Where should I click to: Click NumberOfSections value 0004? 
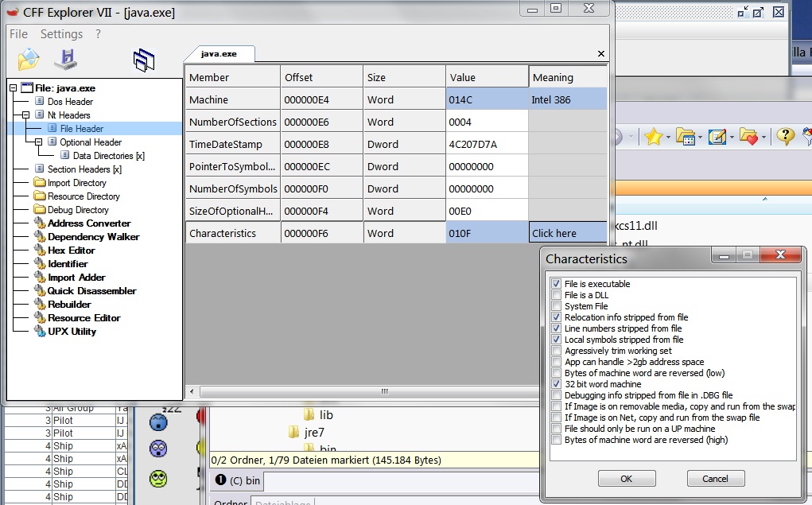click(487, 122)
